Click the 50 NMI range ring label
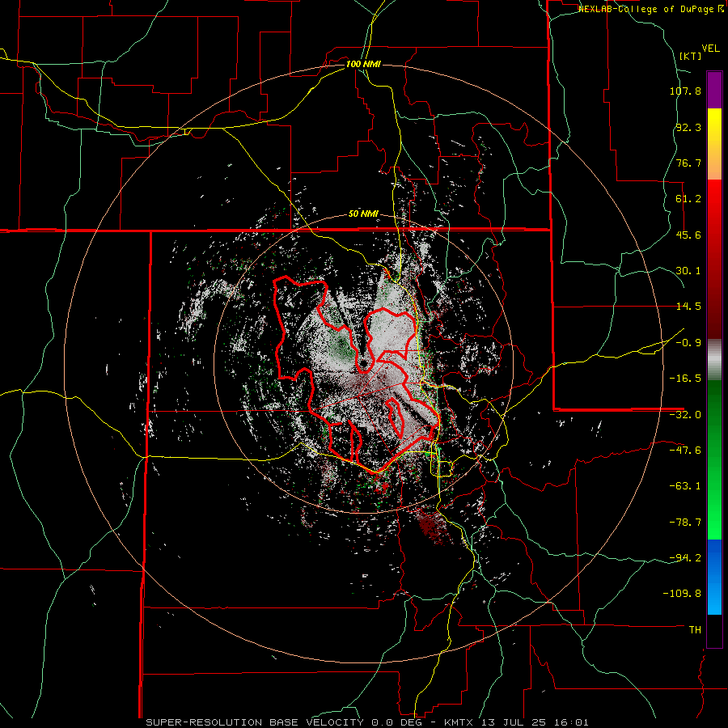Screen dimensions: 728x728 (x=363, y=214)
